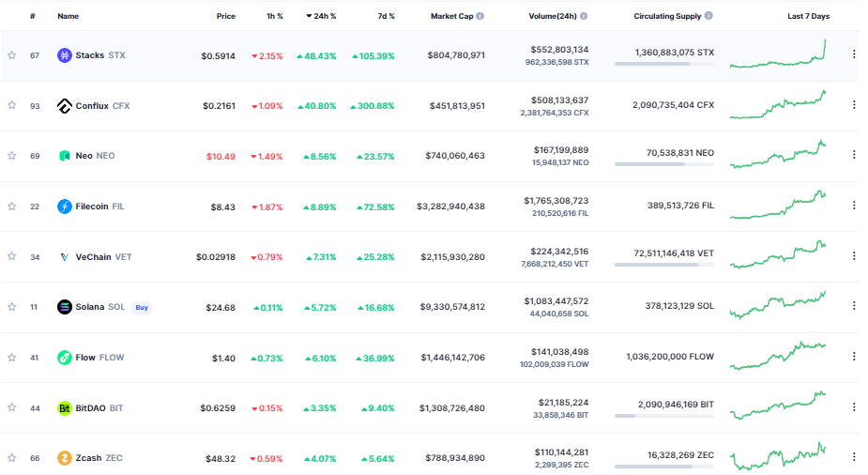Open the Conflux CFX coin page link
This screenshot has width=868, height=475.
[x=102, y=106]
